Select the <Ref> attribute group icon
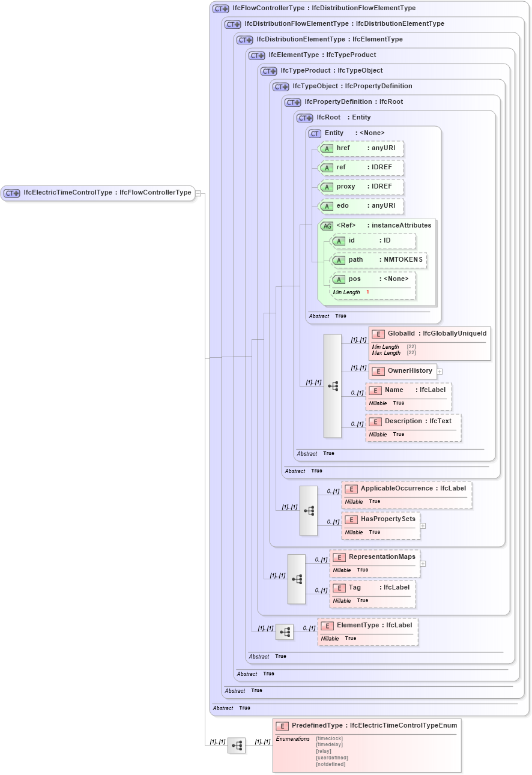532x775 pixels. tap(328, 226)
